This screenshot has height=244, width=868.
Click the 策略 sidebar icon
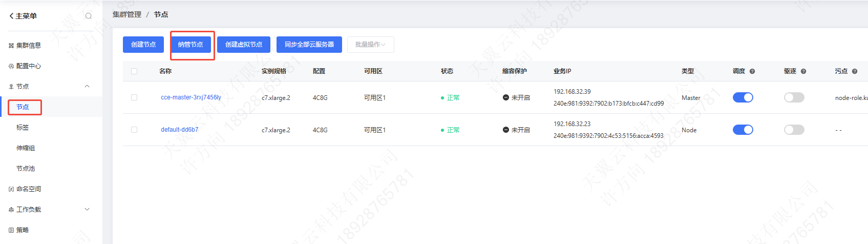tap(11, 230)
